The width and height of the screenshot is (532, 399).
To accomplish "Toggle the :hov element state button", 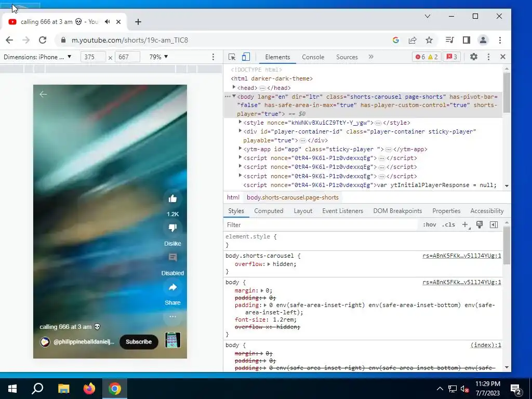I will click(x=429, y=225).
